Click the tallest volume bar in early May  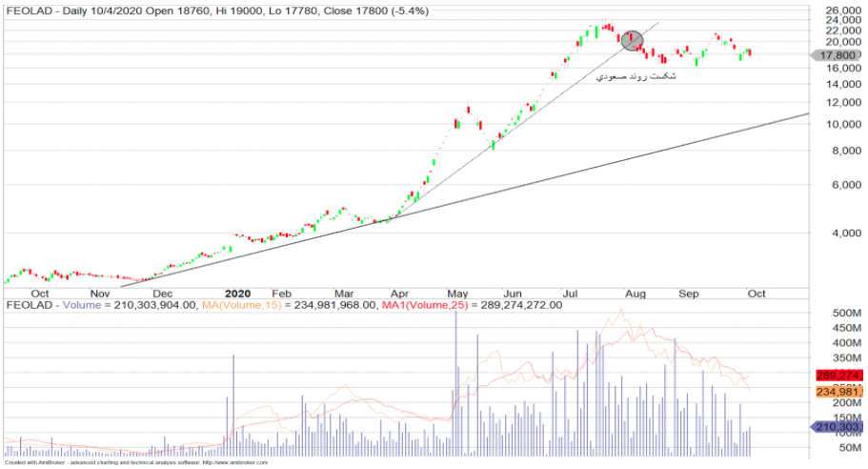(455, 381)
